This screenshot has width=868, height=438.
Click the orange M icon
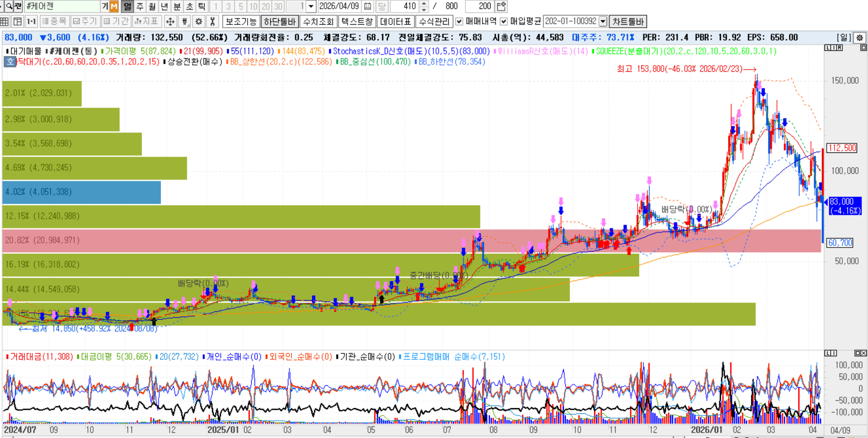point(114,6)
